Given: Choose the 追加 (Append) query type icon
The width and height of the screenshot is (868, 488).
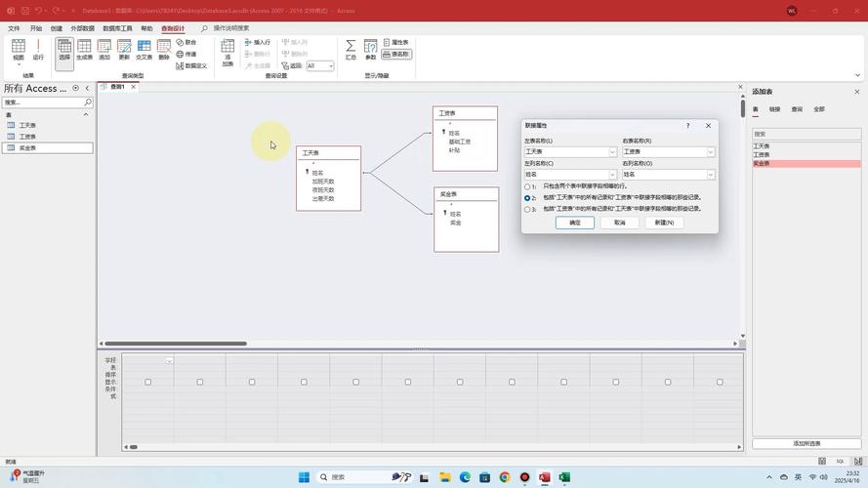Looking at the screenshot, I should tap(104, 50).
